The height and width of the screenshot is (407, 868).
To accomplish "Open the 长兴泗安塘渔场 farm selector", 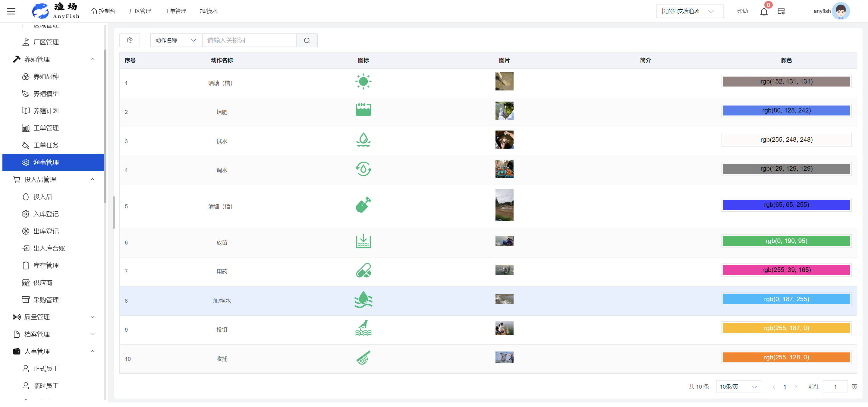I will tap(689, 11).
